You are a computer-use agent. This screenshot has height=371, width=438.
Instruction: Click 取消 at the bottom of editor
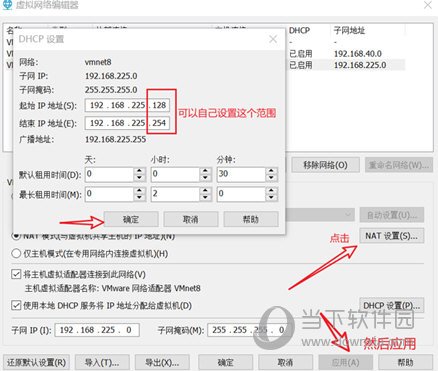pyautogui.click(x=286, y=362)
